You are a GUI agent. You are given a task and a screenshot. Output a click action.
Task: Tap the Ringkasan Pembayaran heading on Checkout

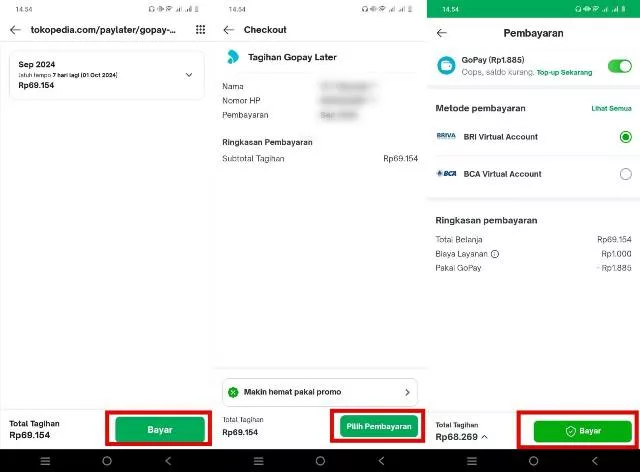click(267, 142)
